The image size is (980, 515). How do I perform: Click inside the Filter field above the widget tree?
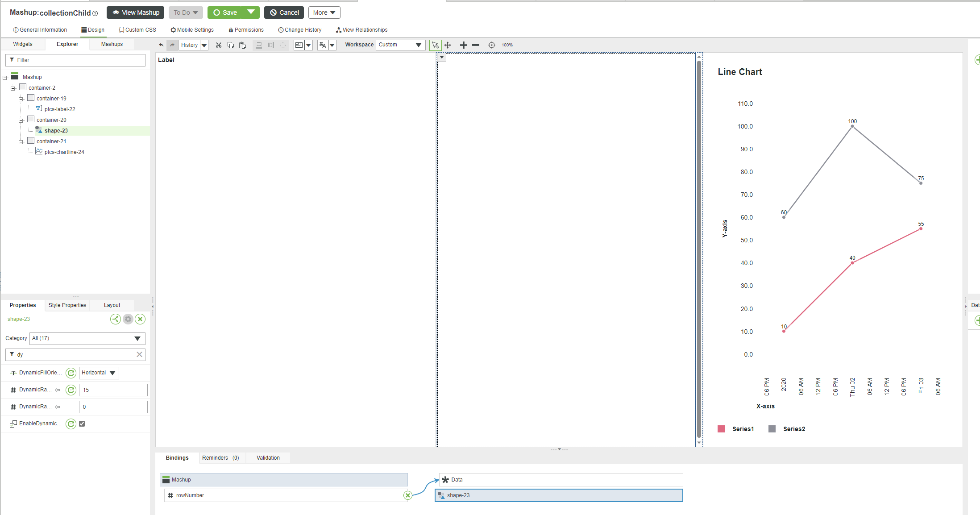[x=75, y=60]
